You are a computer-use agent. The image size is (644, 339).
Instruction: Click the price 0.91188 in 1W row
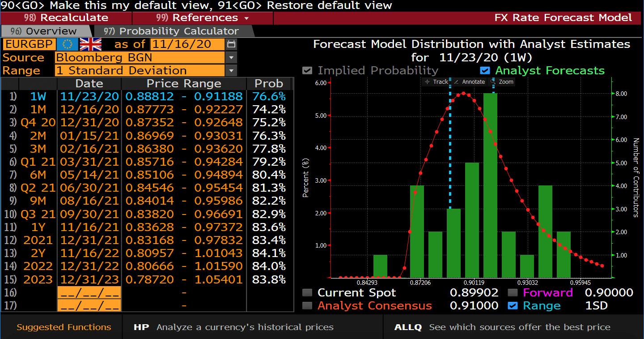pos(218,97)
